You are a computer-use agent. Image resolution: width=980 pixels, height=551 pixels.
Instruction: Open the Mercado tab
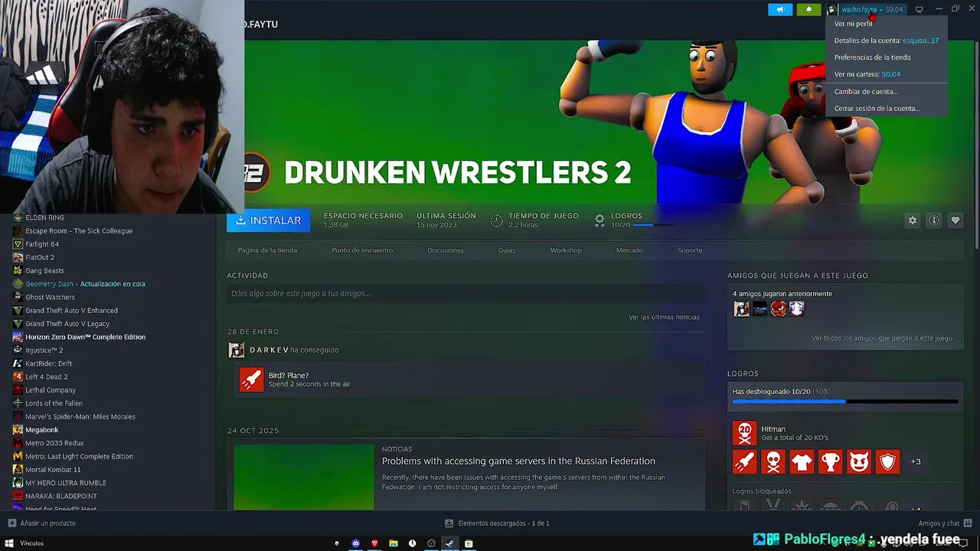coord(629,250)
